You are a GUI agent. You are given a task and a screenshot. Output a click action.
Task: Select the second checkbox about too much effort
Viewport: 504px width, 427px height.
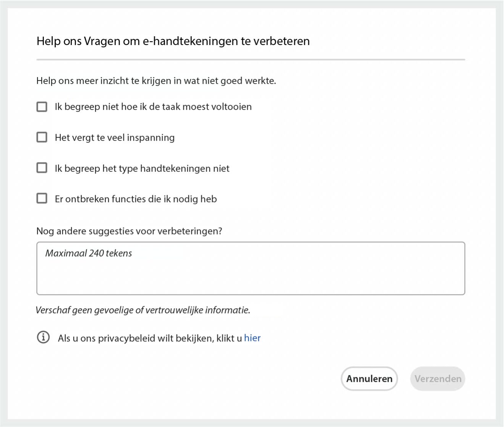[x=42, y=137]
